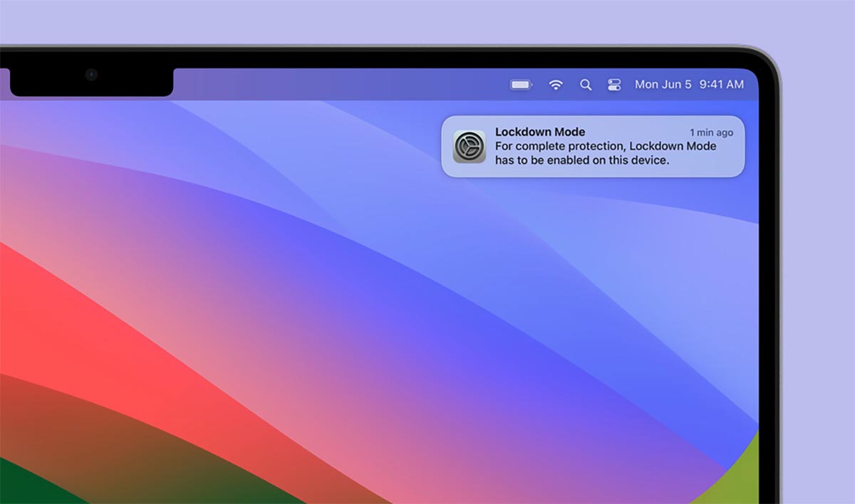Click the System Settings icon in notification
855x504 pixels.
click(470, 147)
